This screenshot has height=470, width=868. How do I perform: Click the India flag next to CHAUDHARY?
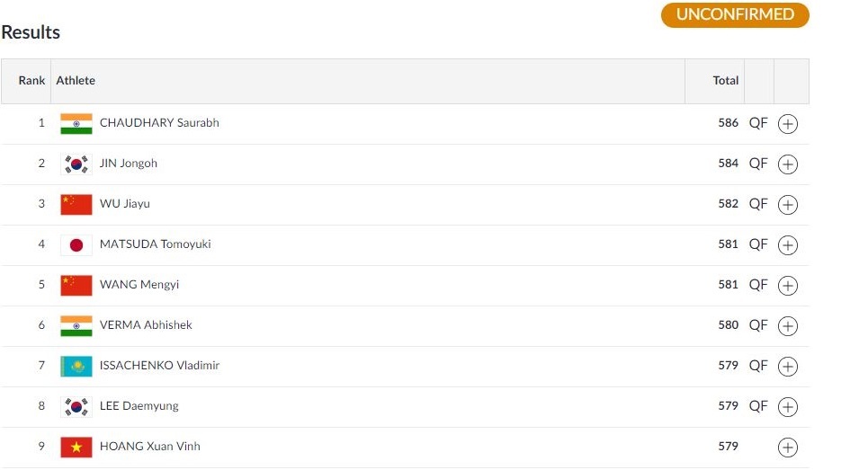coord(76,123)
